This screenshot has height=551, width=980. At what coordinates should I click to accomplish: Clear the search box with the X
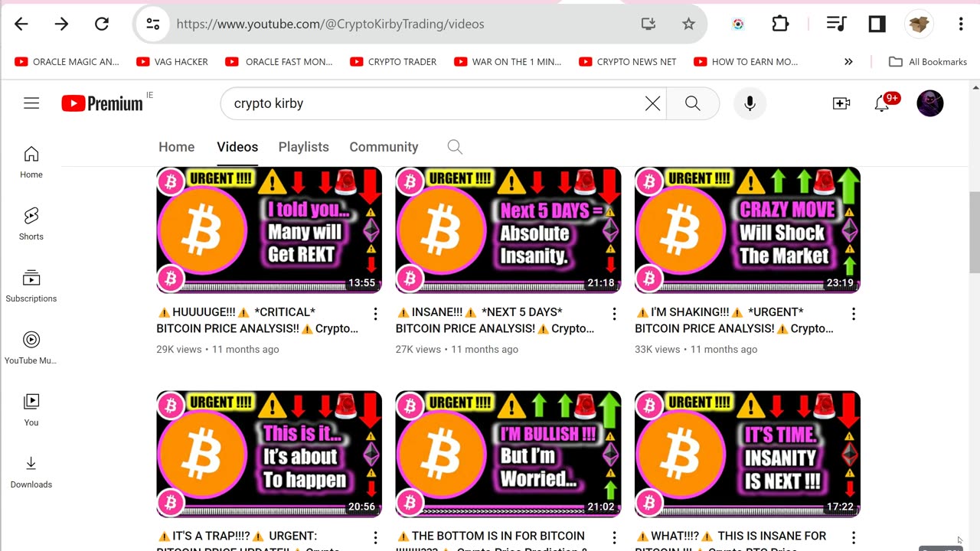(652, 103)
